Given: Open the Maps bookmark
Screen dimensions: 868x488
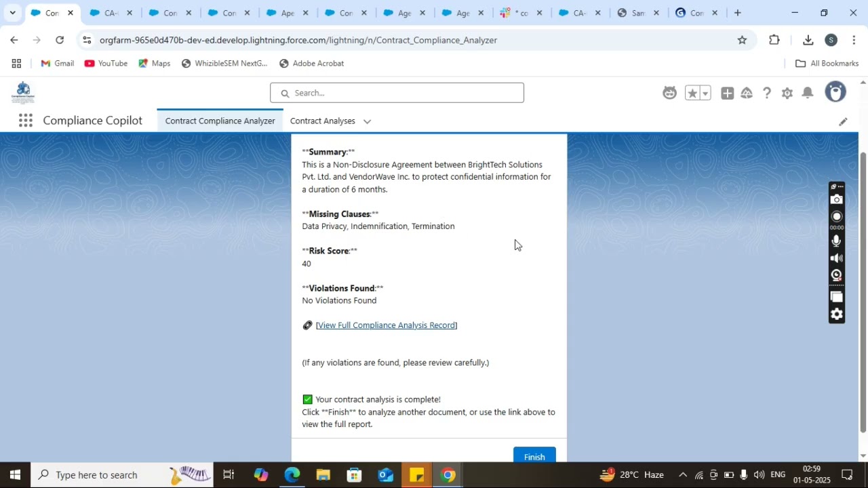Looking at the screenshot, I should click(x=155, y=64).
